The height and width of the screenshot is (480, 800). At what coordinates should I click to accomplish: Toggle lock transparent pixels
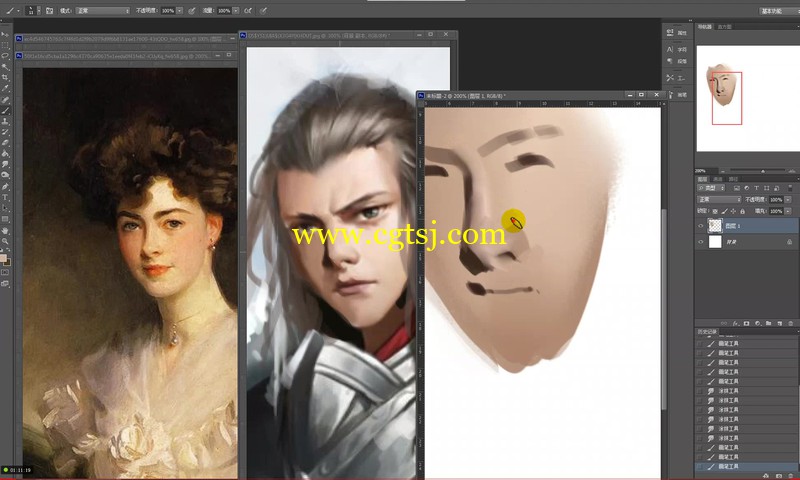pyautogui.click(x=715, y=211)
